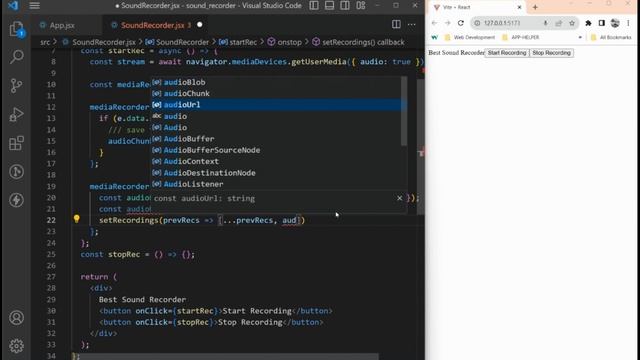Click startRec in the breadcrumb
This screenshot has width=640, height=360.
(243, 42)
